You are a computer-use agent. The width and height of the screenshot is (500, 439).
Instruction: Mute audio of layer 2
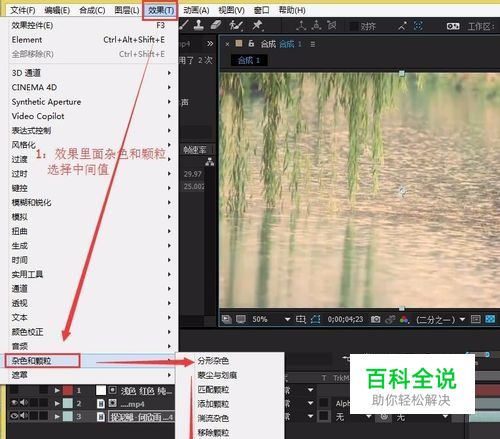pos(23,403)
